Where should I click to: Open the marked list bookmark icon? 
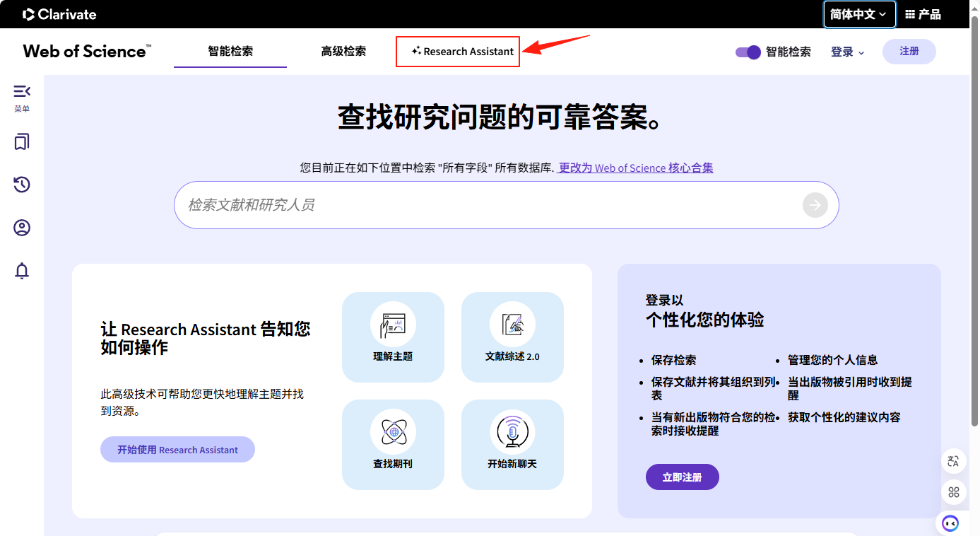pos(22,142)
